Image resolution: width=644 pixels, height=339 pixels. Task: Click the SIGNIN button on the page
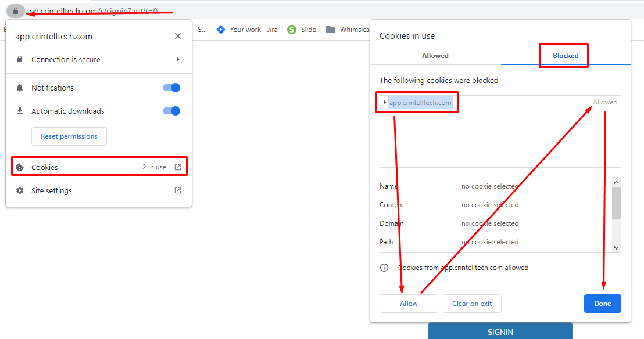tap(500, 331)
